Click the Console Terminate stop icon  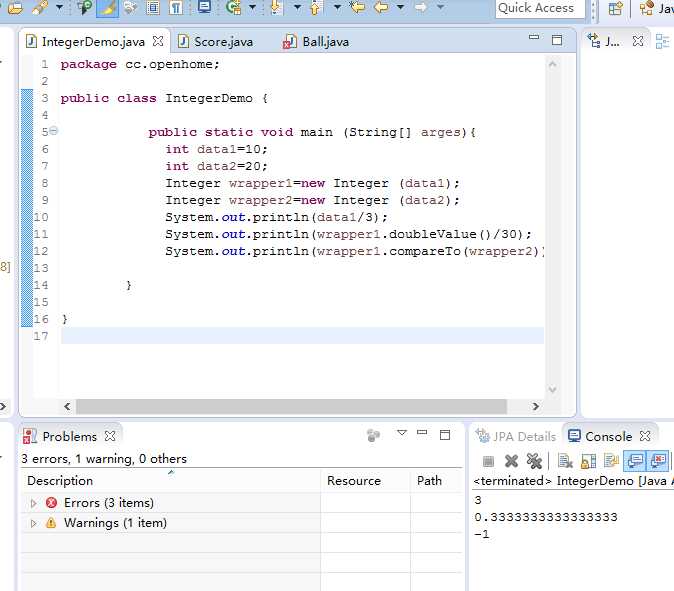[488, 462]
